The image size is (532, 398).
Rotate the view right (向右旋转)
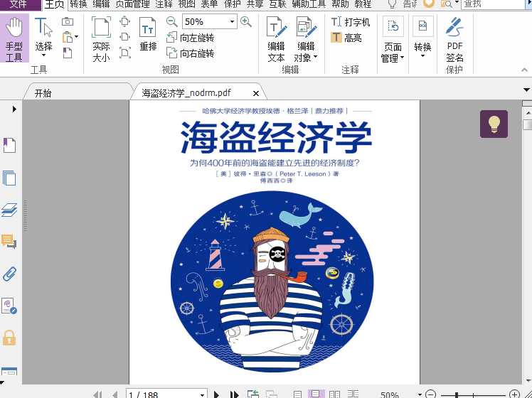[x=191, y=53]
